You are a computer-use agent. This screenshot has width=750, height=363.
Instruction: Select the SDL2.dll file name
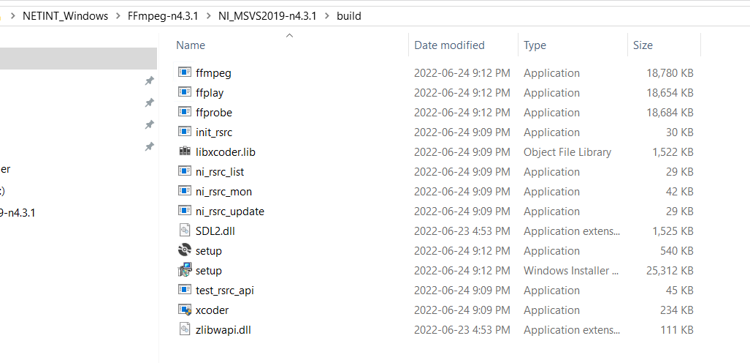[215, 231]
